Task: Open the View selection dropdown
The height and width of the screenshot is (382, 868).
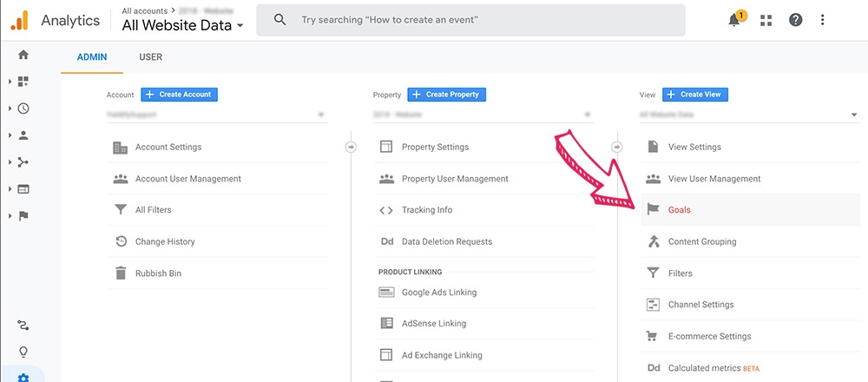Action: [x=750, y=115]
